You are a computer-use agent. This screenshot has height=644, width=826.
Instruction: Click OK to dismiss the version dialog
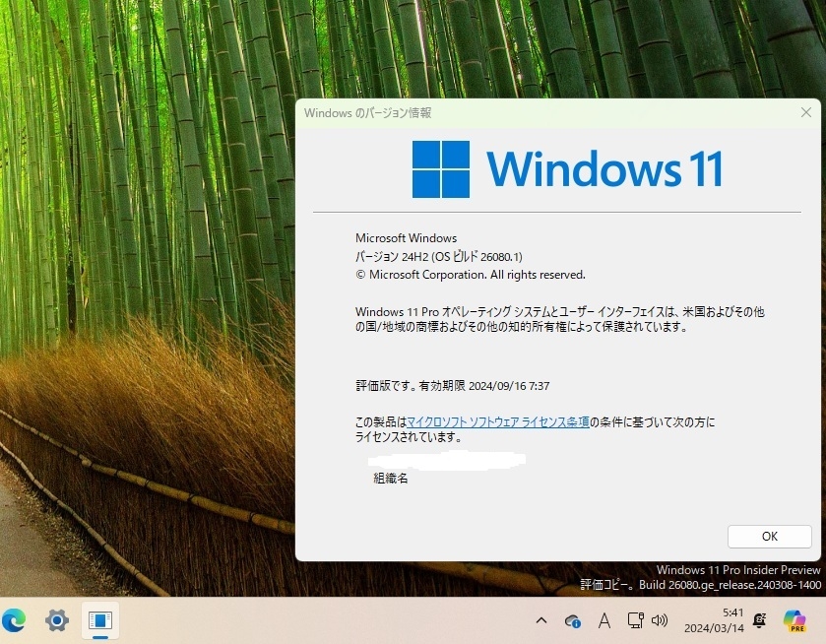[x=769, y=537]
